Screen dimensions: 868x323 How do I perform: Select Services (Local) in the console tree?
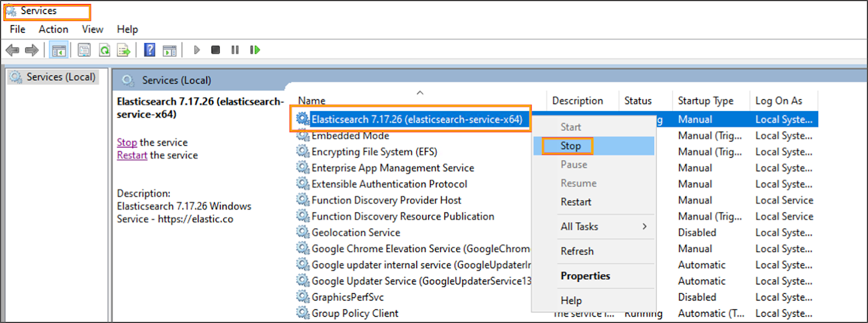(61, 77)
